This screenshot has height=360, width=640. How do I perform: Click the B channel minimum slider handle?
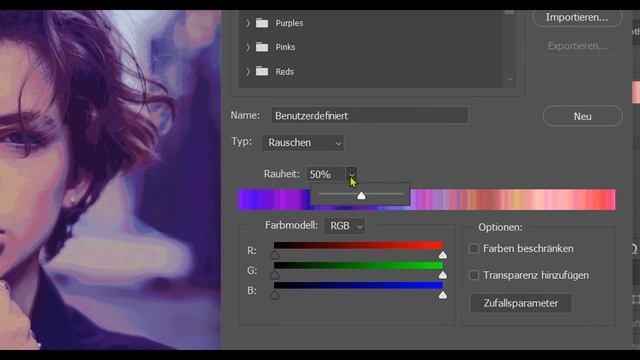[x=275, y=295]
